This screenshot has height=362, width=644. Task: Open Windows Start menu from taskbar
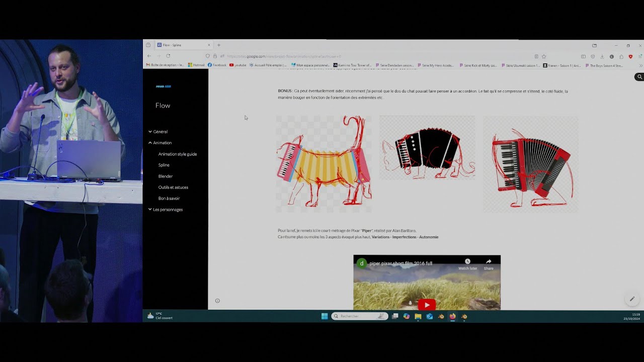tap(325, 316)
